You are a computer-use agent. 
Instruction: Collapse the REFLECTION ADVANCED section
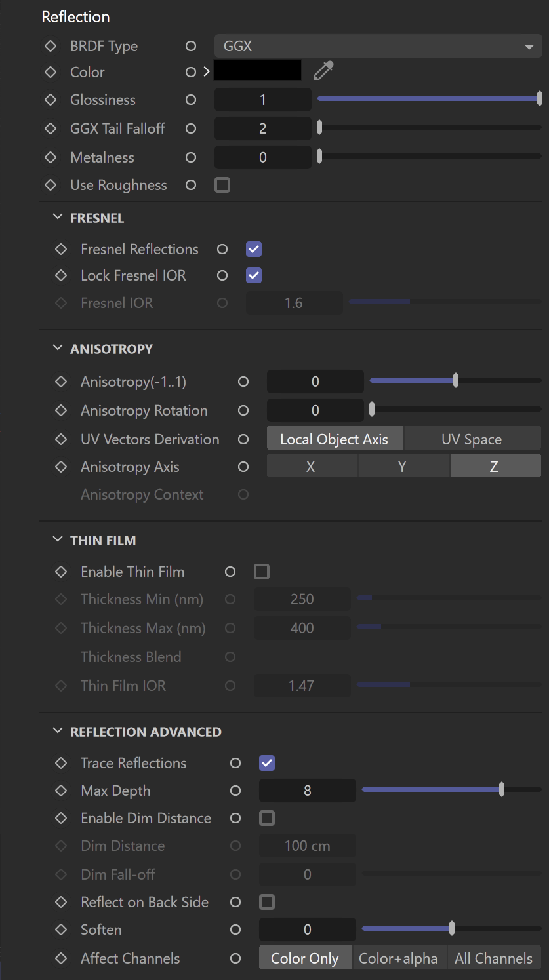click(x=58, y=732)
